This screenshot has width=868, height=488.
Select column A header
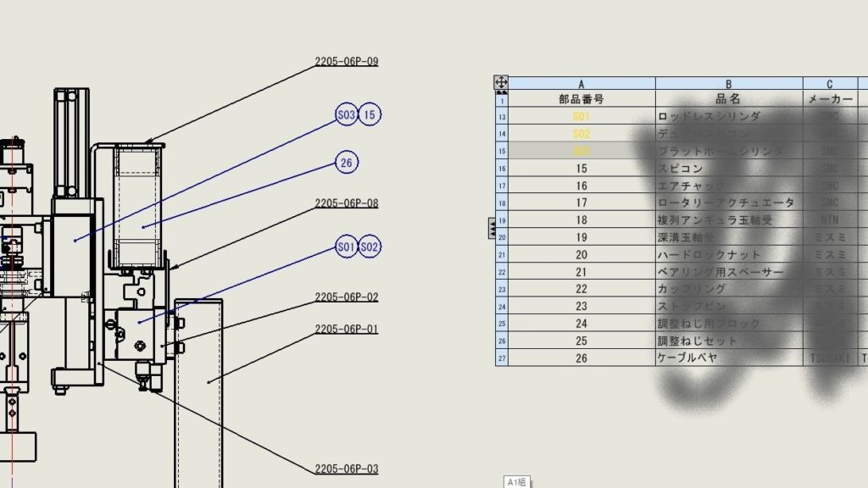tap(581, 84)
